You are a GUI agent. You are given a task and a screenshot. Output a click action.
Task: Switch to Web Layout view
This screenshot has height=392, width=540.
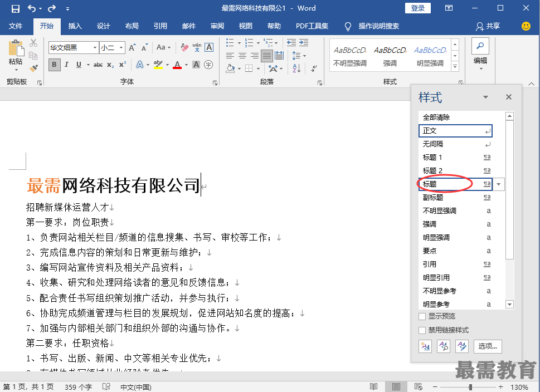pos(419,387)
